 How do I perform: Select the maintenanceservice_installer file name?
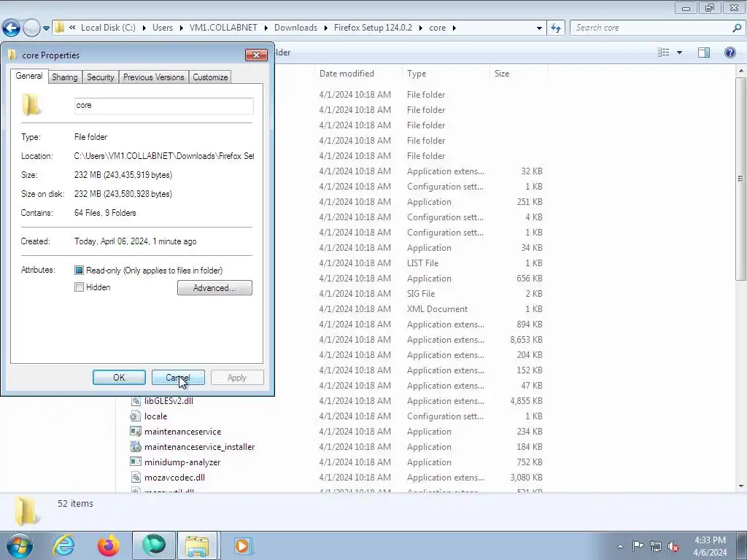coord(200,447)
